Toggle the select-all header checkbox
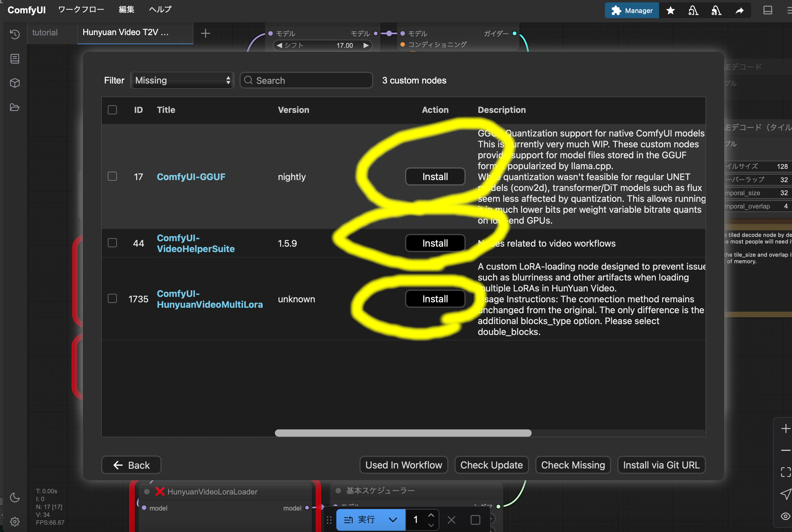Image resolution: width=792 pixels, height=532 pixels. click(112, 110)
